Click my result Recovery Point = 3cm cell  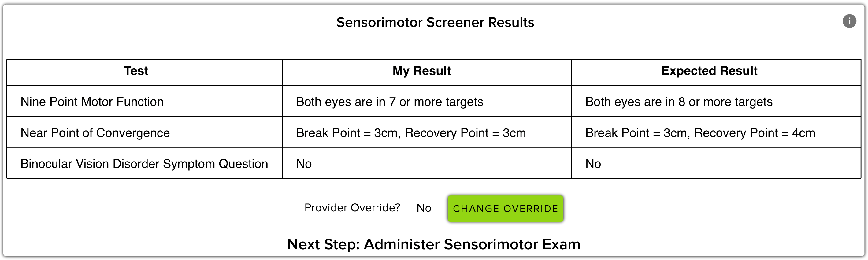coord(465,133)
